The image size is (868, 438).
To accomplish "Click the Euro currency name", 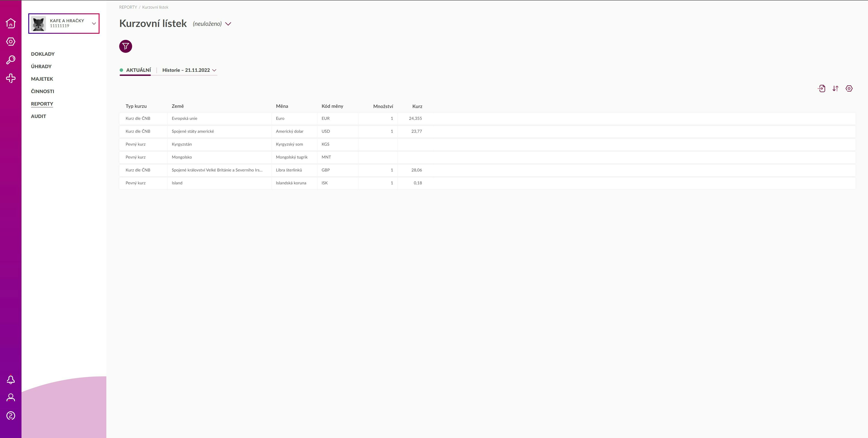I will (280, 118).
